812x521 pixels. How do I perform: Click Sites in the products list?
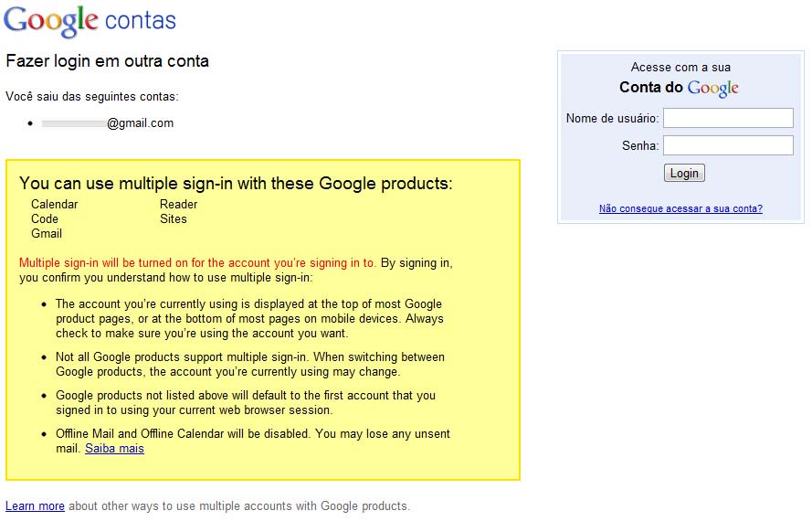(174, 218)
